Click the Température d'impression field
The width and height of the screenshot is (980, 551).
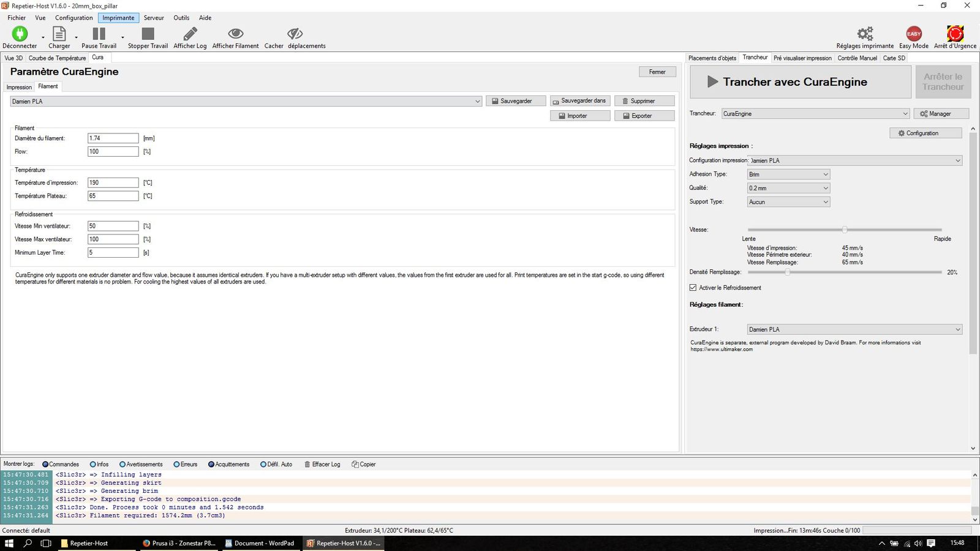click(113, 182)
